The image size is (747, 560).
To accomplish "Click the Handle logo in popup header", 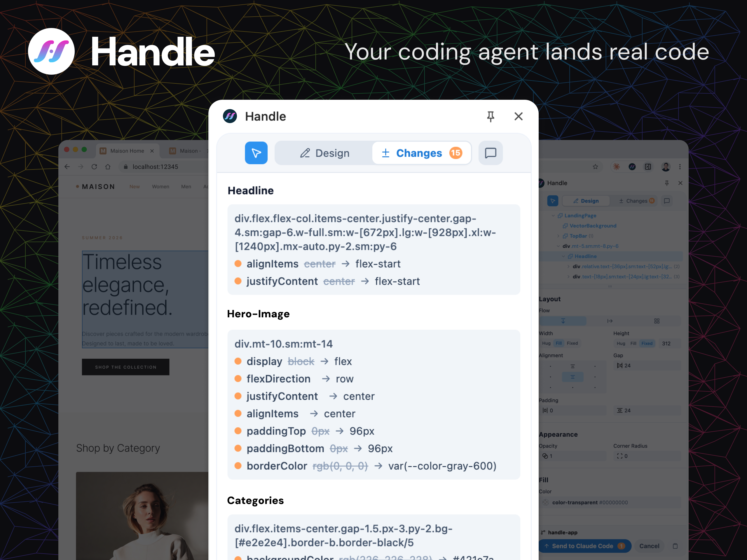I will point(230,116).
